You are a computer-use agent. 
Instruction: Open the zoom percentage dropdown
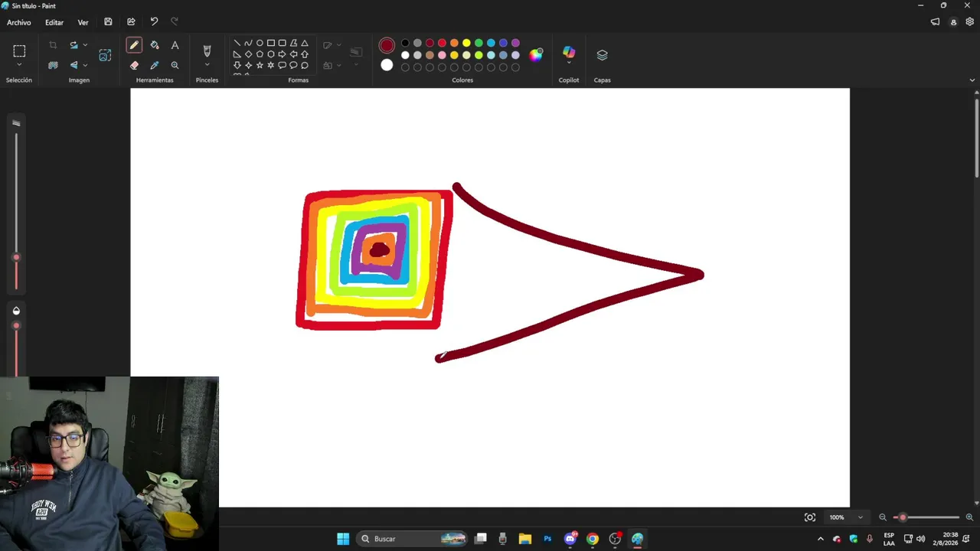[x=860, y=517]
